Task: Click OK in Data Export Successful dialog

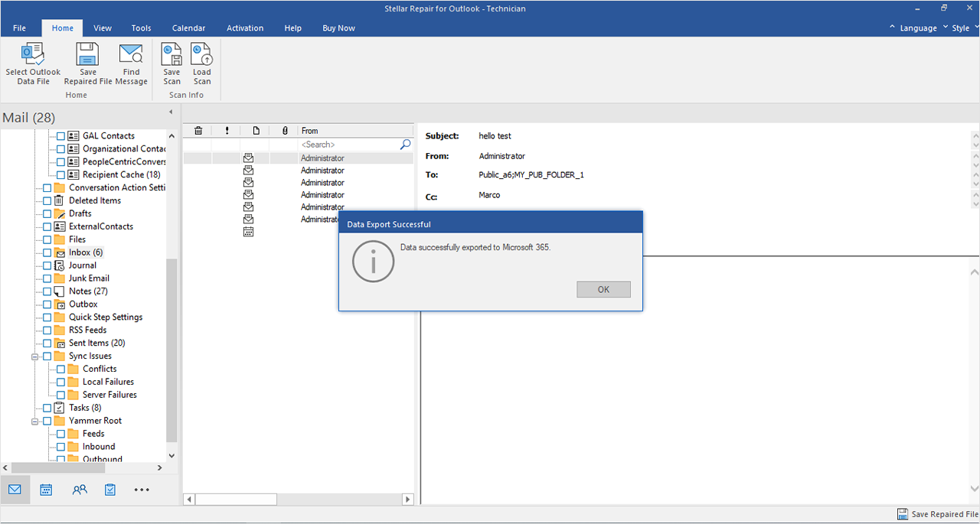Action: [x=603, y=289]
